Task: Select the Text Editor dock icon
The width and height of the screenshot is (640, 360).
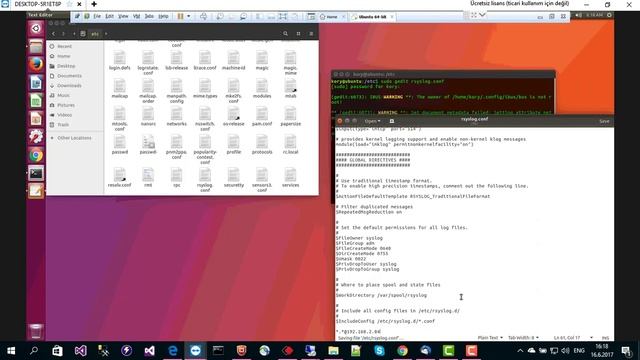Action: [36, 191]
